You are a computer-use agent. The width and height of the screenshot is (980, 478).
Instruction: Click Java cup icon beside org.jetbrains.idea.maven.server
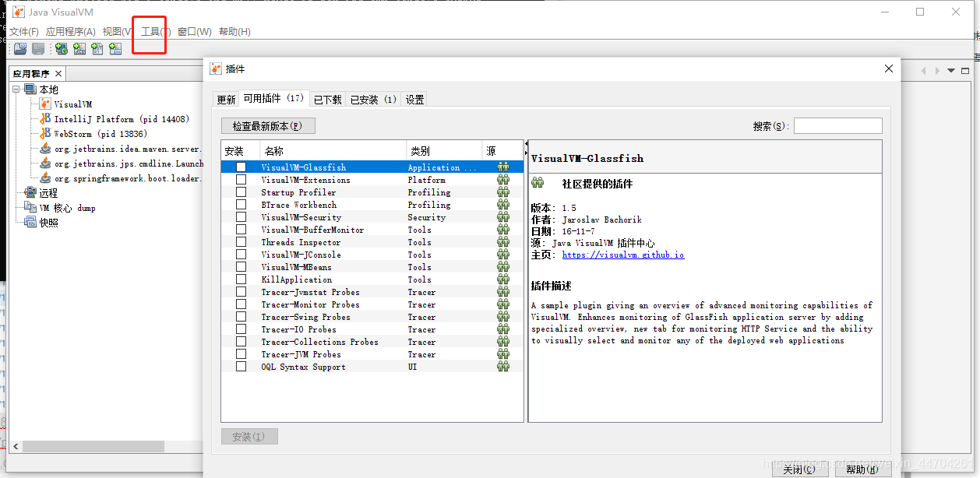[45, 149]
